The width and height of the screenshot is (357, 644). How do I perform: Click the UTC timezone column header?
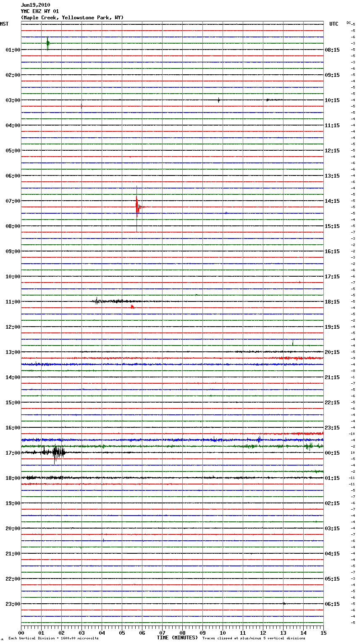tap(334, 24)
